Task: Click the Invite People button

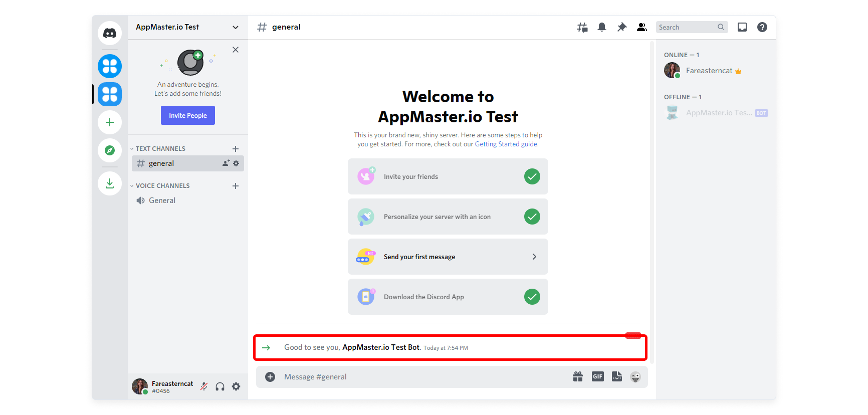Action: point(188,115)
